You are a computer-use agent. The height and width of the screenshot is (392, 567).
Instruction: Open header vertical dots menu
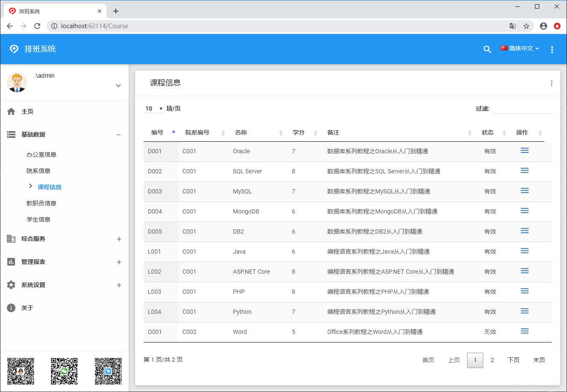click(x=552, y=49)
